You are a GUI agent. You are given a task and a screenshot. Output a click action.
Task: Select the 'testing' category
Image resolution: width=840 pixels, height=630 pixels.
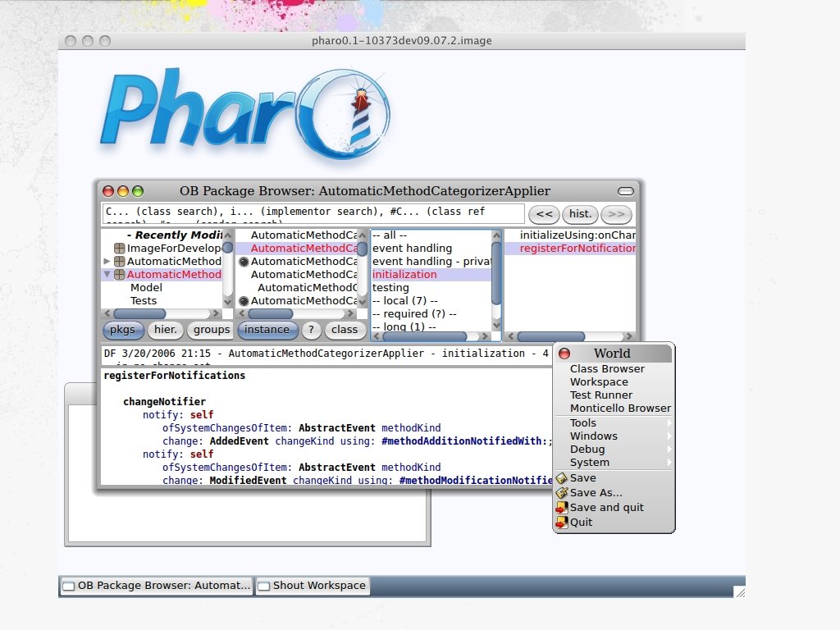point(431,288)
